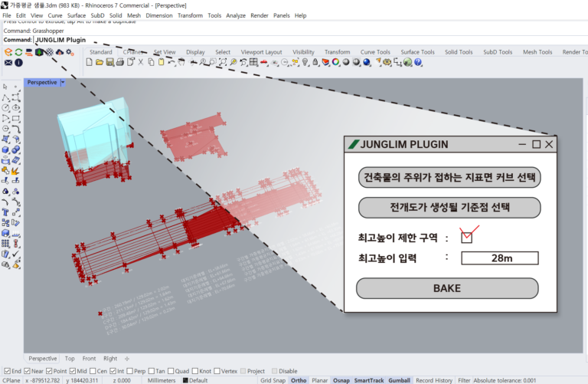Switch to the Solid Tools toolbar tab
588x384 pixels.
click(x=459, y=52)
